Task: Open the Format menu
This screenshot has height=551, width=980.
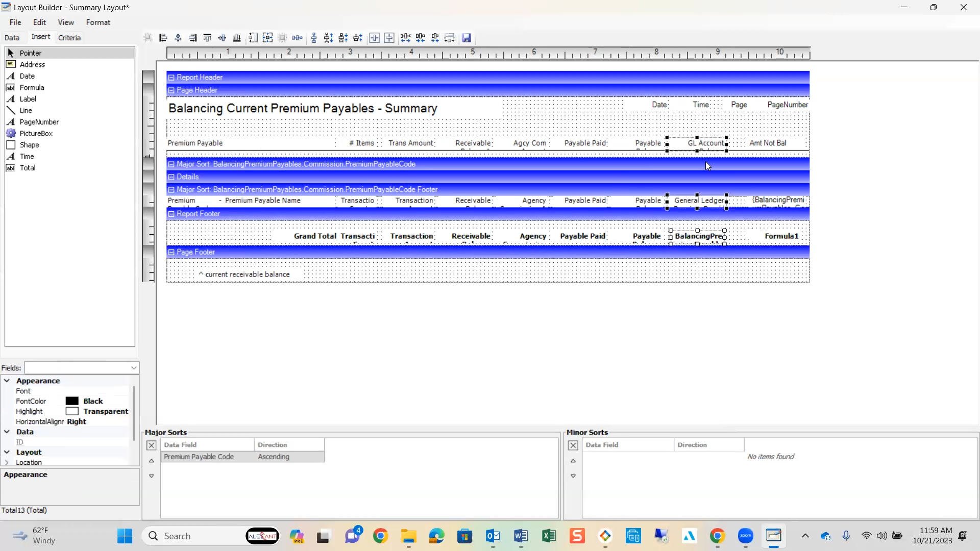Action: coord(99,22)
